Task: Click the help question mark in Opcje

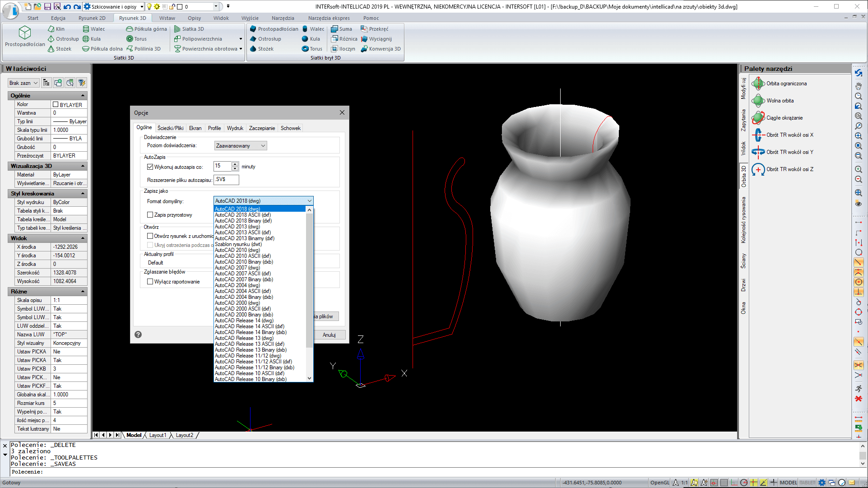Action: click(138, 335)
